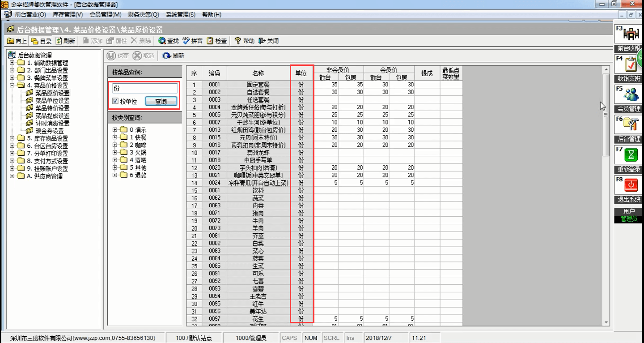Expand the 1 快餐 category node
The image size is (644, 343).
pos(115,137)
